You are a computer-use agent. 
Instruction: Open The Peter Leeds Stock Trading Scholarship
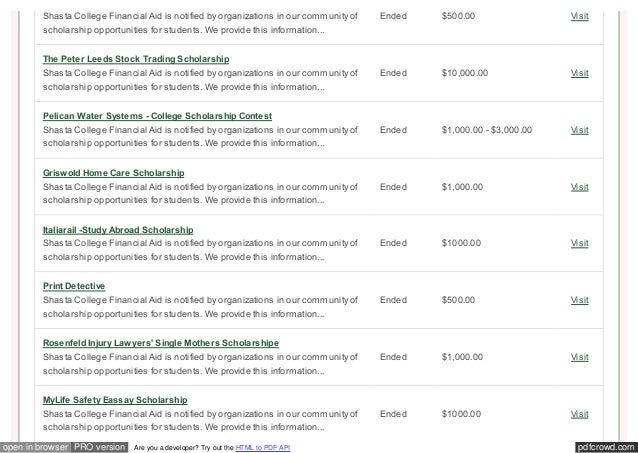point(136,59)
